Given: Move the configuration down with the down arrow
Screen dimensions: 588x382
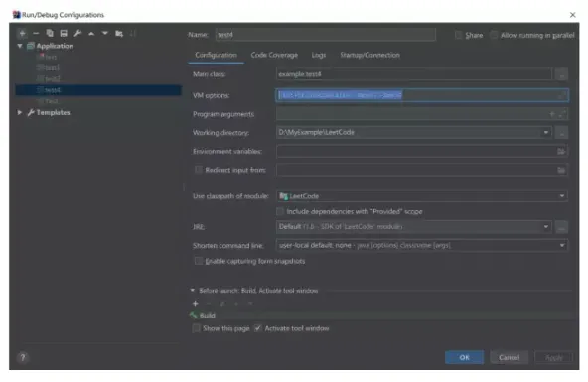Looking at the screenshot, I should point(105,34).
